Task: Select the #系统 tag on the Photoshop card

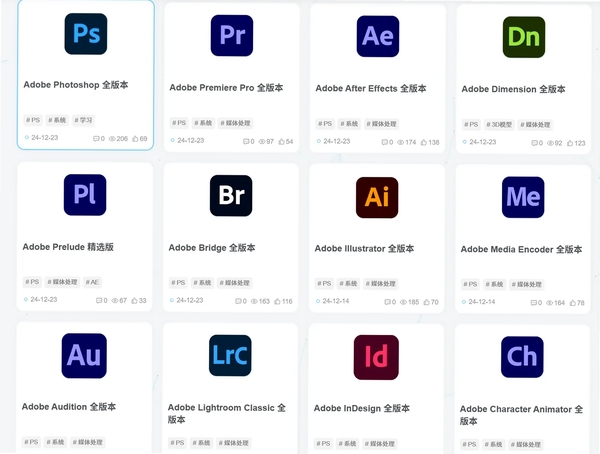Action: pyautogui.click(x=57, y=120)
